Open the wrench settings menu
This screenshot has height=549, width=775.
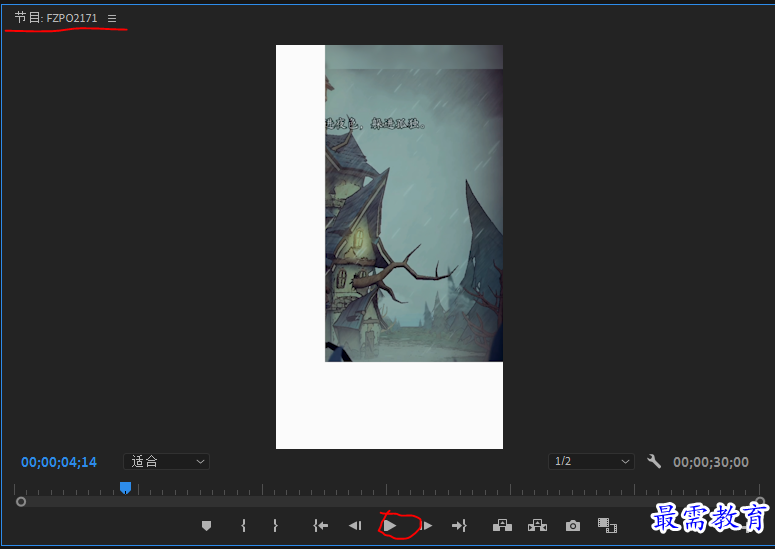(x=654, y=462)
